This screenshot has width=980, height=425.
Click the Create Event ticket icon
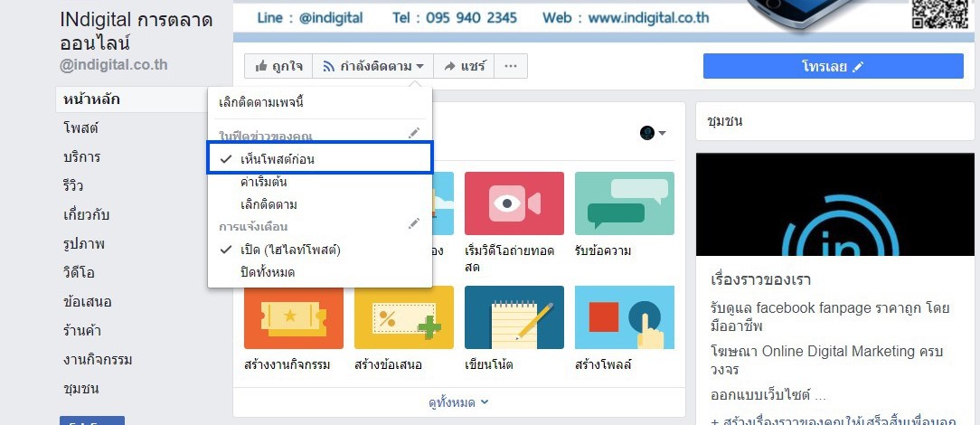click(x=294, y=317)
